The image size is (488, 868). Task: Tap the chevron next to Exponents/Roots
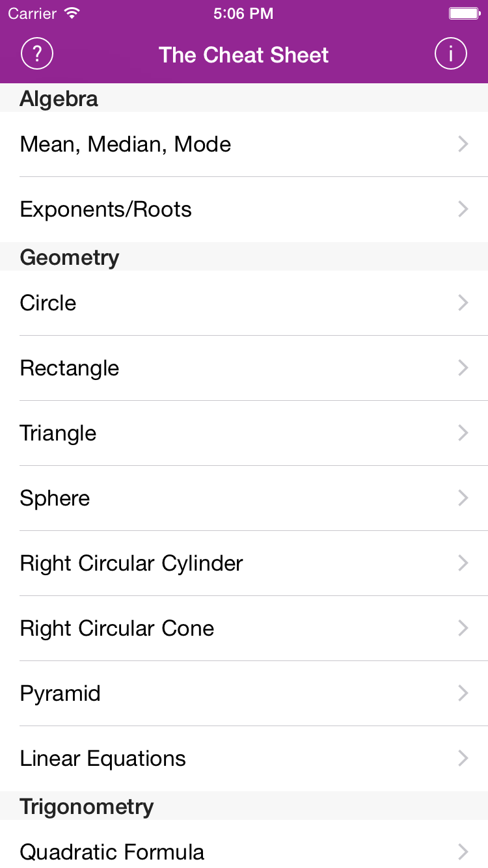pyautogui.click(x=463, y=209)
